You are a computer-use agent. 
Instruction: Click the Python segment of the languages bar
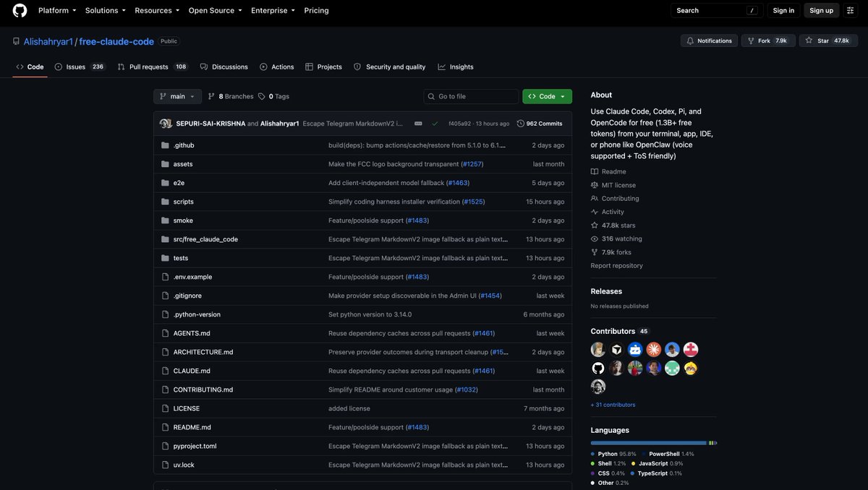click(x=649, y=442)
